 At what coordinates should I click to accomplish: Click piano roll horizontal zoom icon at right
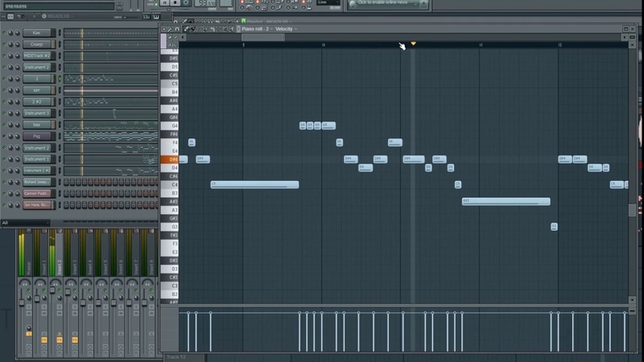[x=632, y=37]
